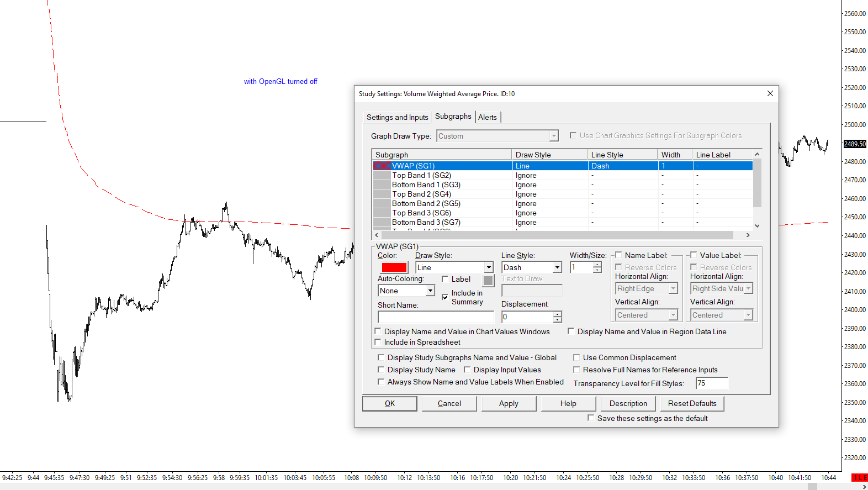Click the Reset Defaults button
The height and width of the screenshot is (490, 868).
[692, 403]
